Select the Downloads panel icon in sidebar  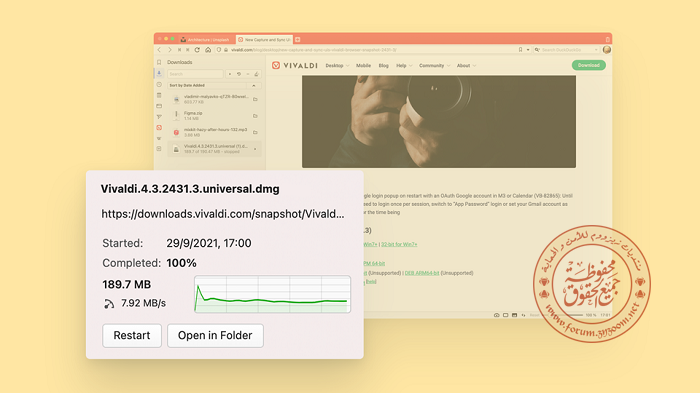[159, 73]
